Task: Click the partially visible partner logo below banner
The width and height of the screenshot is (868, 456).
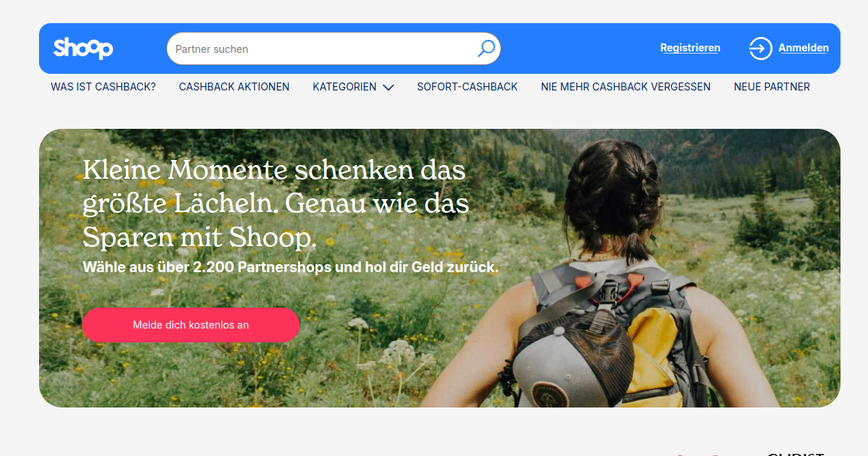Action: (x=796, y=453)
